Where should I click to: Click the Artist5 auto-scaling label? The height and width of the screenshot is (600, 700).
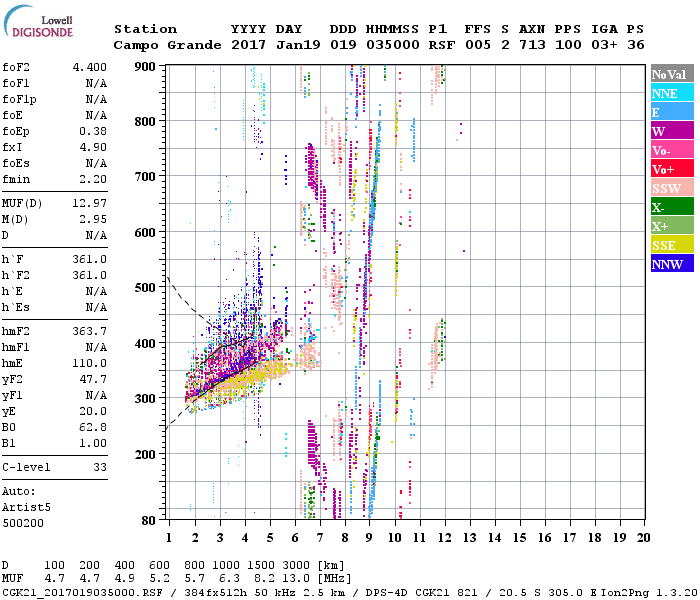click(x=27, y=507)
